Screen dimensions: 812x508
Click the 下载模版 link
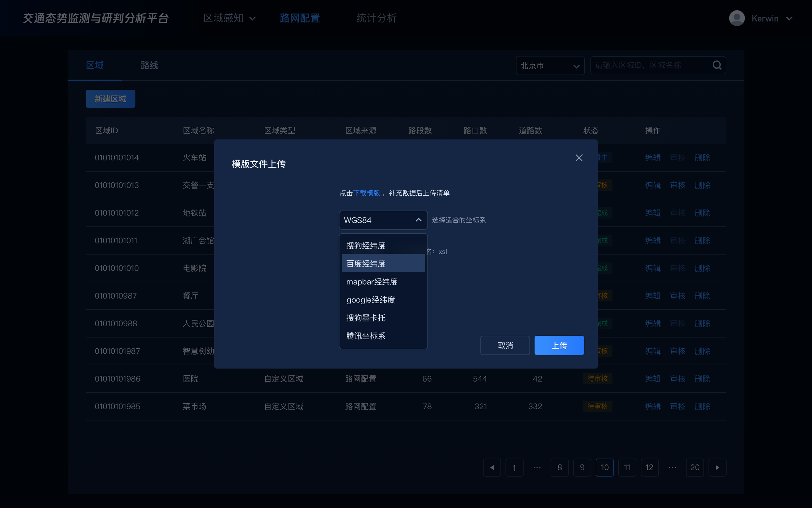click(x=367, y=193)
